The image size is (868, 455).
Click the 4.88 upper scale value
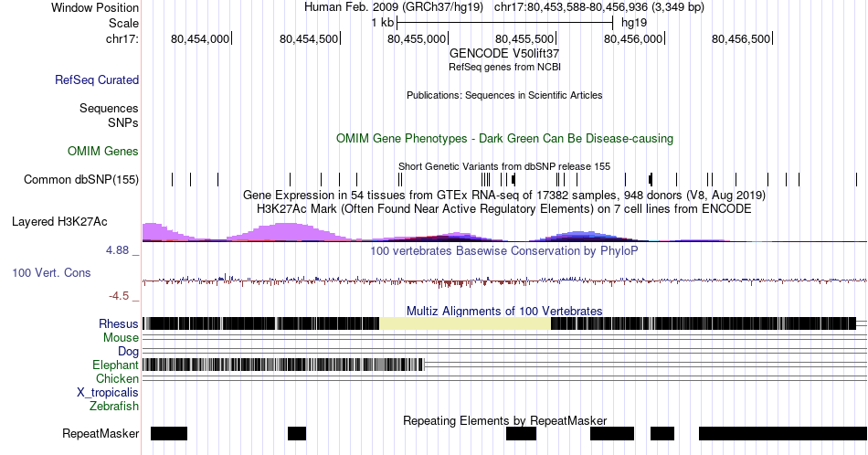117,250
